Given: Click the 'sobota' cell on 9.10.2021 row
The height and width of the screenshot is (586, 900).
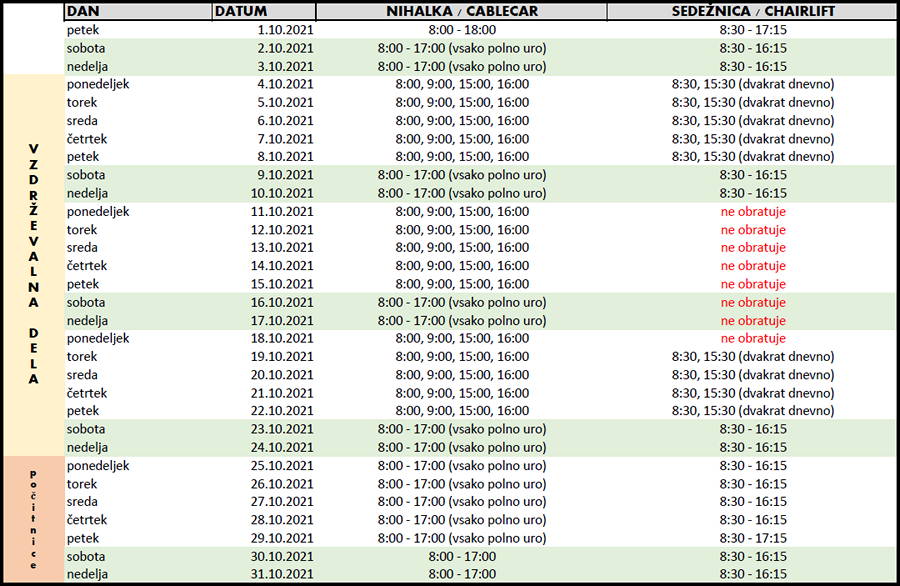Looking at the screenshot, I should [x=86, y=175].
